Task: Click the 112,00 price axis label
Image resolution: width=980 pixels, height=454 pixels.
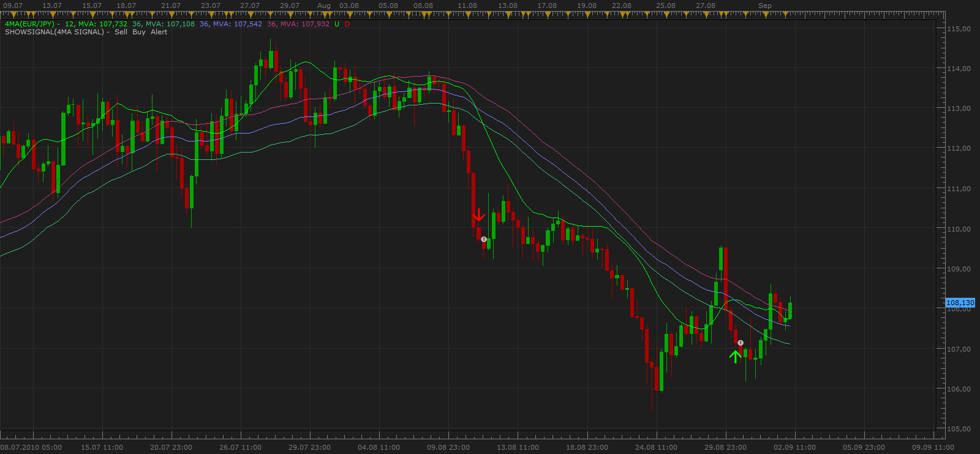Action: (x=959, y=148)
